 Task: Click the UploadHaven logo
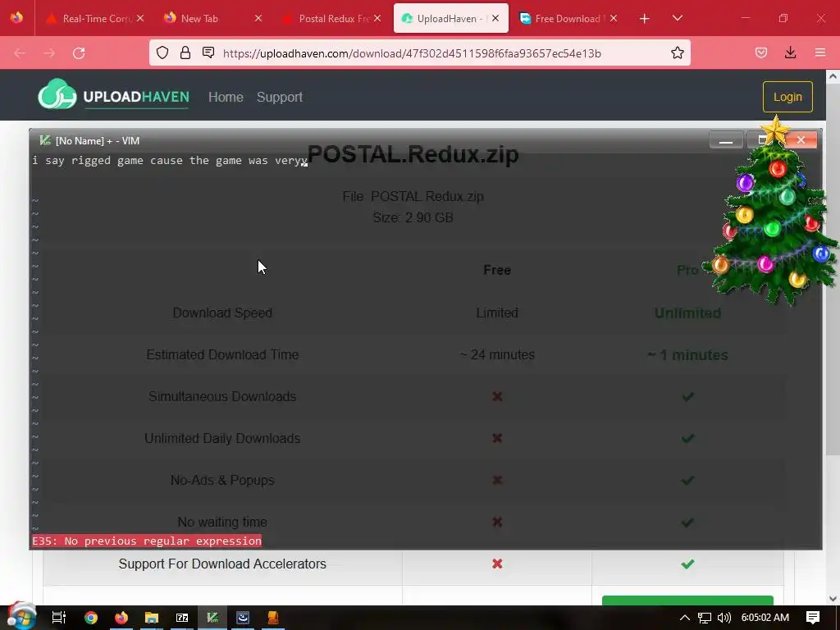(x=113, y=95)
